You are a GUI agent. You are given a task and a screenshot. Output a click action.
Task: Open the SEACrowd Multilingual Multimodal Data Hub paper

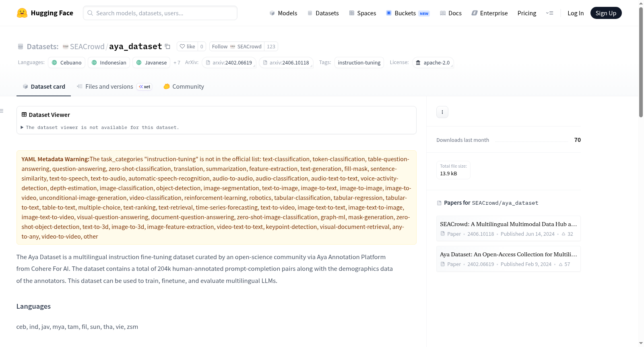point(508,229)
